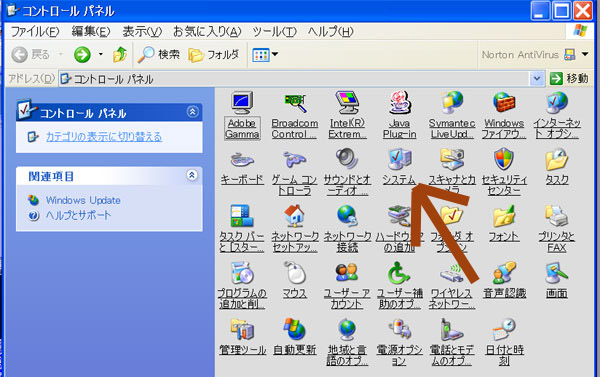This screenshot has width=600, height=377.
Task: Click the Norton AntiVirus toolbar icon
Action: (x=570, y=55)
